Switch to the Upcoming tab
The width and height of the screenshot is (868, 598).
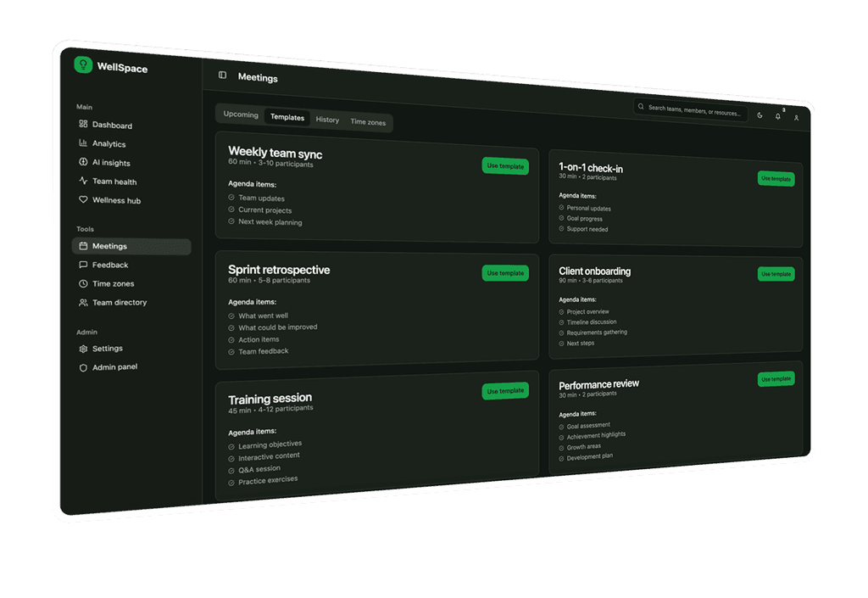(x=241, y=114)
